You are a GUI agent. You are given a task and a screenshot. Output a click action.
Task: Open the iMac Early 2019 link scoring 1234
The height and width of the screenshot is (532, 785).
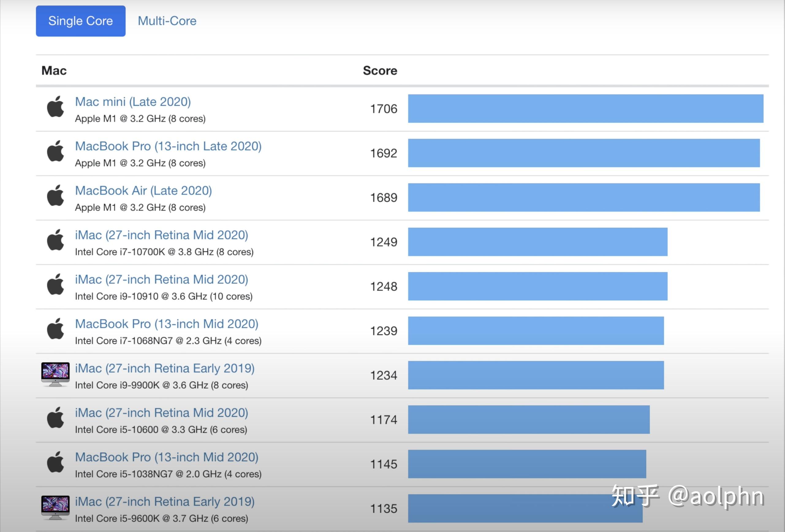point(165,368)
